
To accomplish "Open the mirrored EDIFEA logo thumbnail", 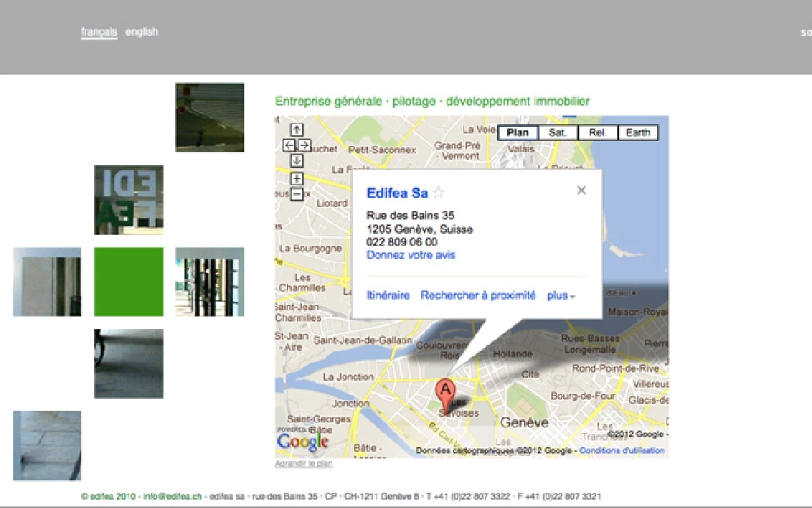I will click(129, 200).
